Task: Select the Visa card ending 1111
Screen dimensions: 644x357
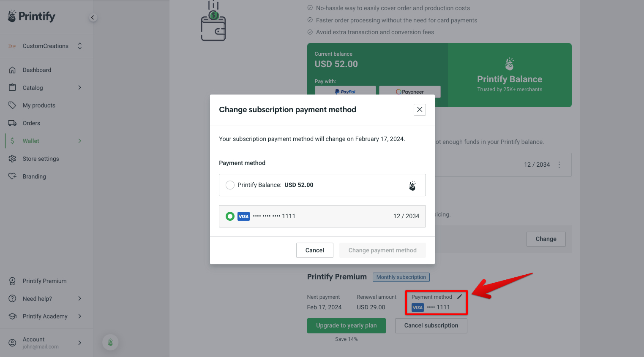Action: [x=230, y=216]
